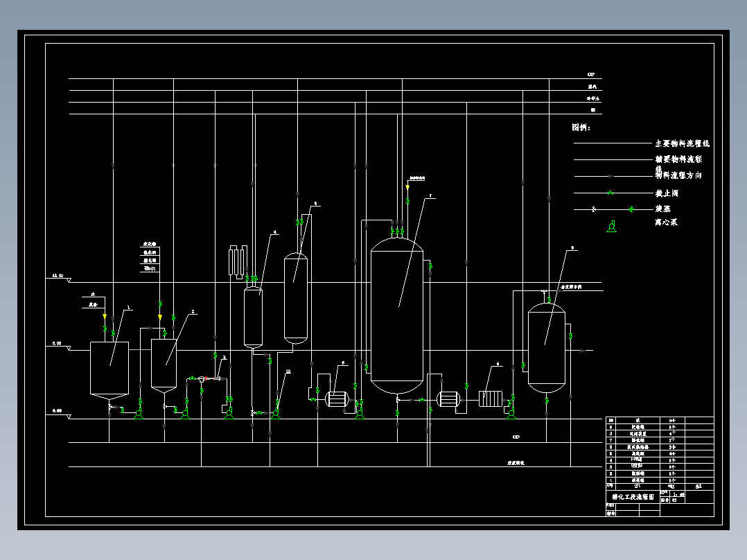
Task: Select mixing tank labeled 1
Action: click(109, 370)
